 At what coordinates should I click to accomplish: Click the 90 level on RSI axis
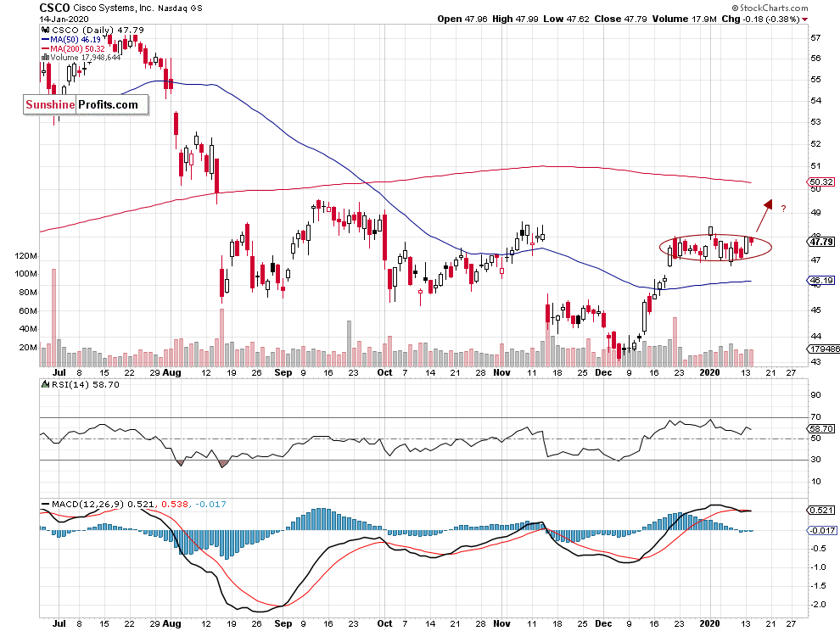(x=815, y=395)
